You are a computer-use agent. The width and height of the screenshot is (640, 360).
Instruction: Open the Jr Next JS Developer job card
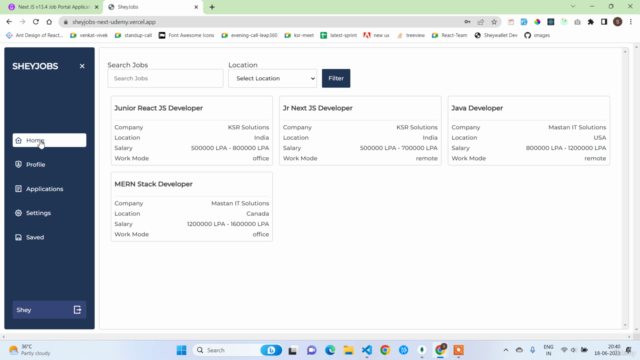click(360, 131)
